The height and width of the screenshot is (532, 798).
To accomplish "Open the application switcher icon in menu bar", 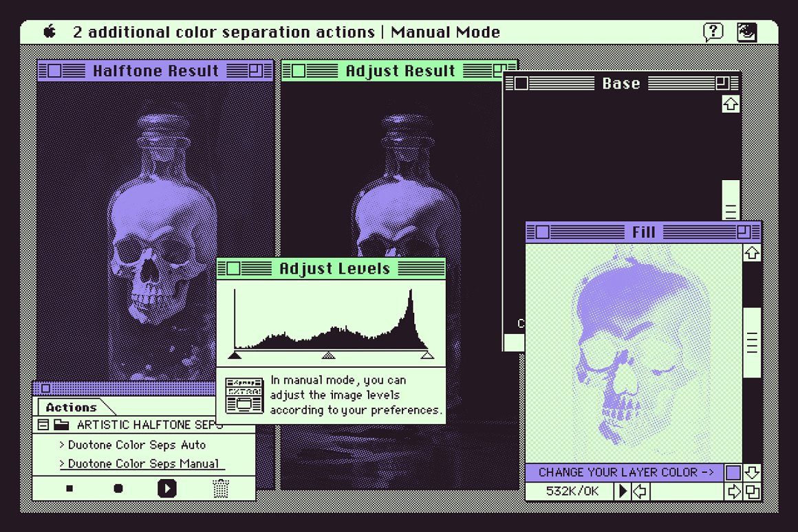I will point(747,32).
